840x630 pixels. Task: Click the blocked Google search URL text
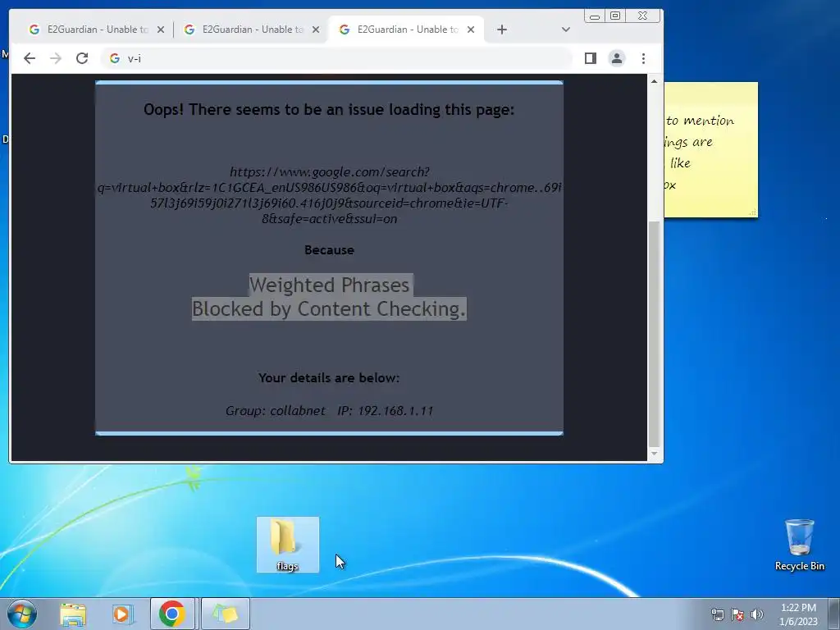click(329, 195)
